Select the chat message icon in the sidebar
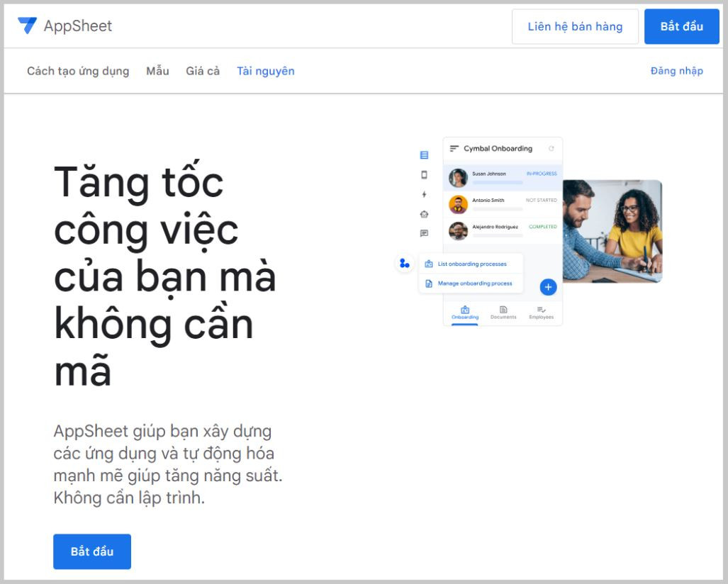Viewport: 728px width, 584px height. click(x=424, y=233)
